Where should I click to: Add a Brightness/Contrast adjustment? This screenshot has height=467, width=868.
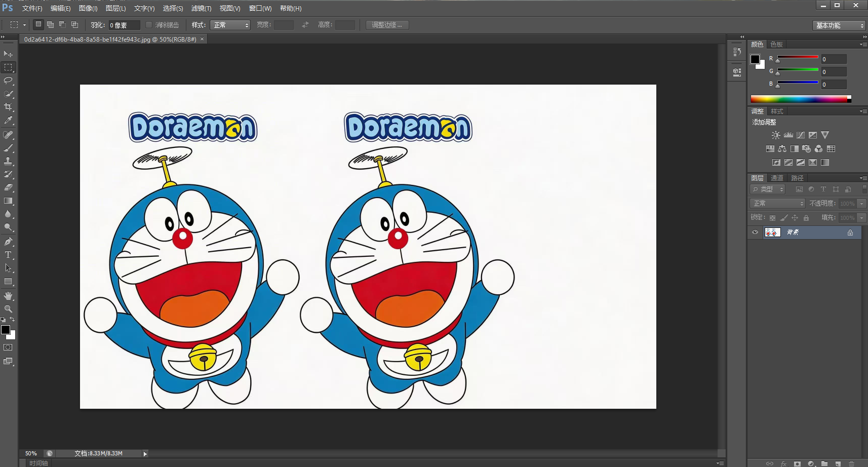pos(776,135)
